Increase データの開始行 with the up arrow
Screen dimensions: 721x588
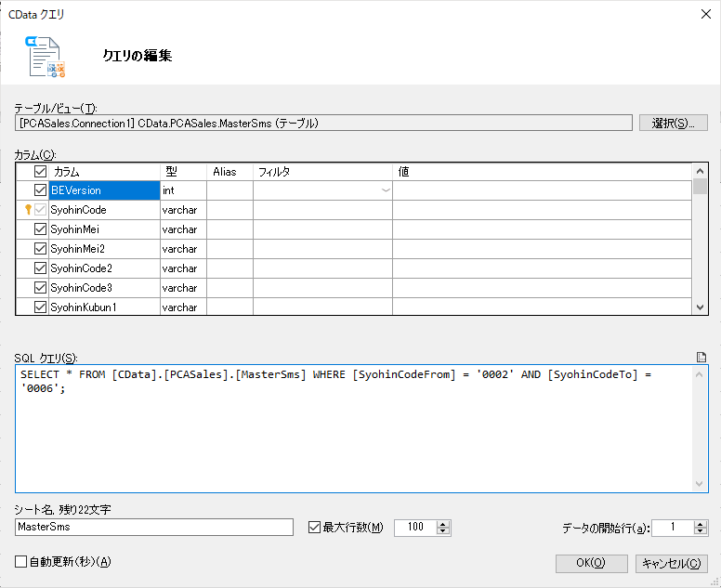pos(701,524)
